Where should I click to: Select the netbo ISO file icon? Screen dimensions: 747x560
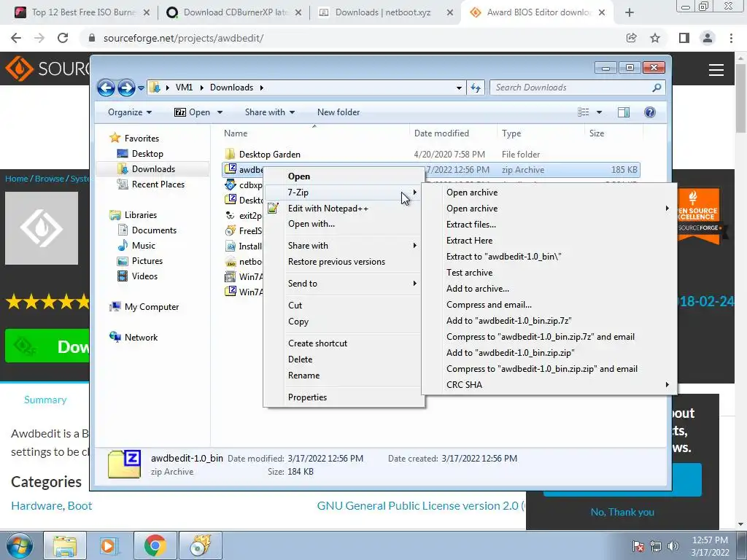click(x=230, y=262)
